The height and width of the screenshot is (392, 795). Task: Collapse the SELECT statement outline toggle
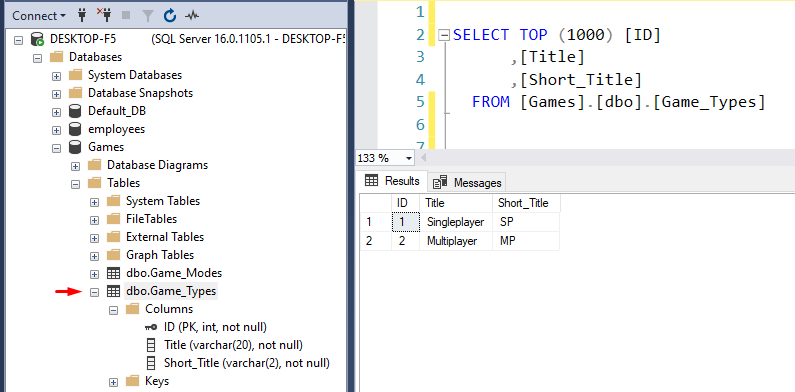tap(444, 35)
